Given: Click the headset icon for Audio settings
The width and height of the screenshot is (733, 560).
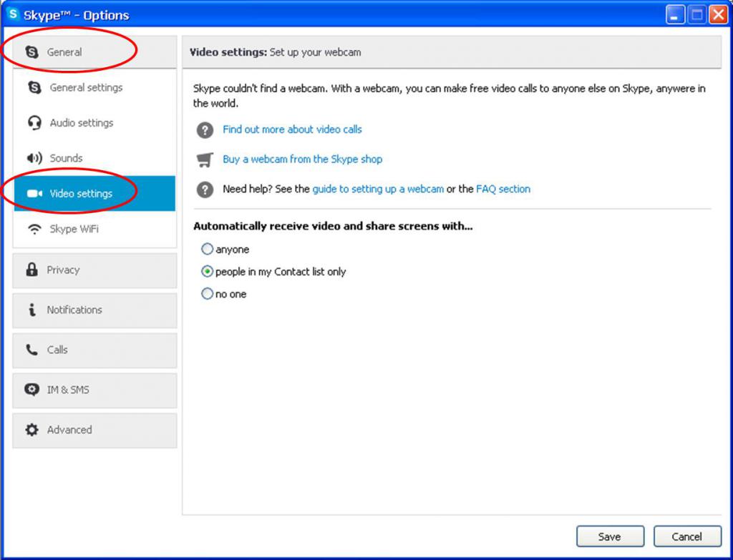Looking at the screenshot, I should click(x=34, y=123).
